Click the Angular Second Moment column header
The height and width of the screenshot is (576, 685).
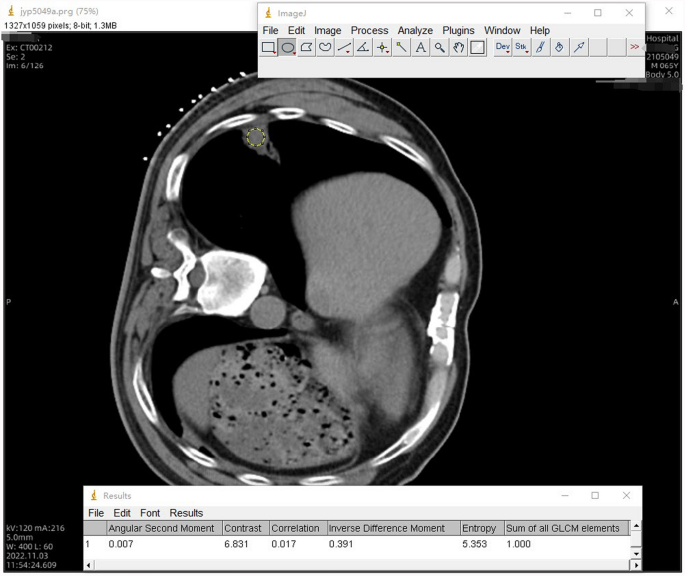[x=164, y=528]
